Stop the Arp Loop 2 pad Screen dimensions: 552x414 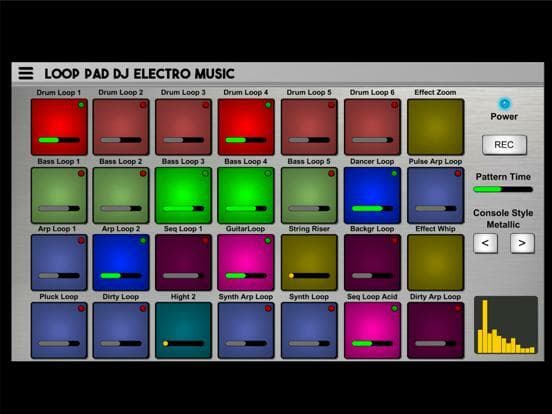[x=121, y=263]
